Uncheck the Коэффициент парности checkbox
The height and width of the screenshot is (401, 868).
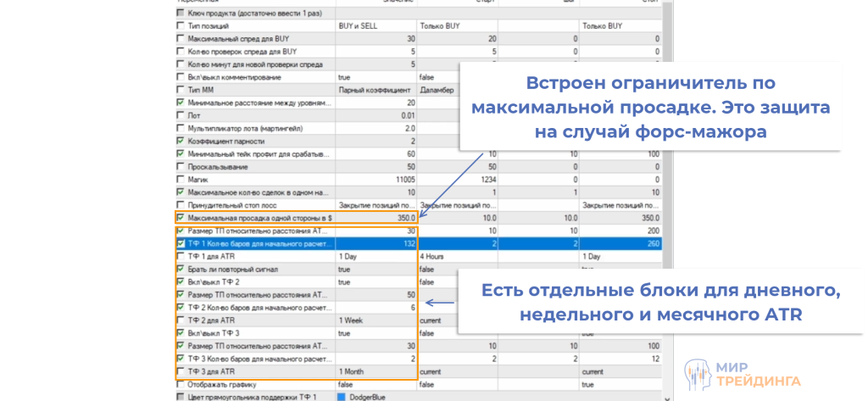(x=180, y=141)
